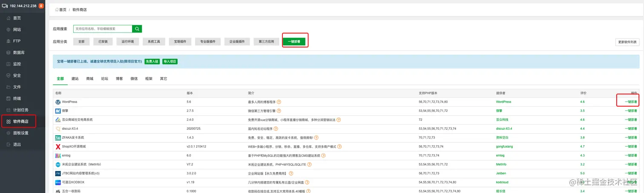This screenshot has height=193, width=644.
Task: Open help icon in the ZFAKA description
Action: coord(317,137)
